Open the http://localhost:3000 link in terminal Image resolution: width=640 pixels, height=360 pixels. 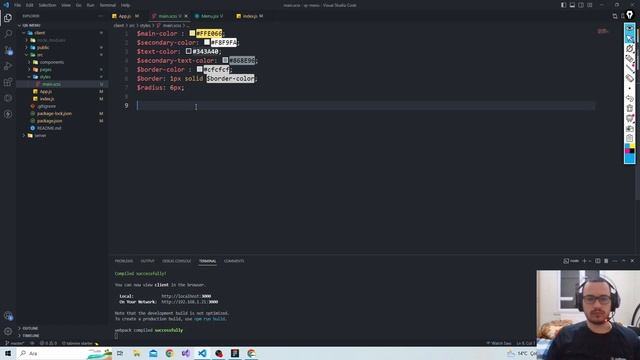(186, 296)
